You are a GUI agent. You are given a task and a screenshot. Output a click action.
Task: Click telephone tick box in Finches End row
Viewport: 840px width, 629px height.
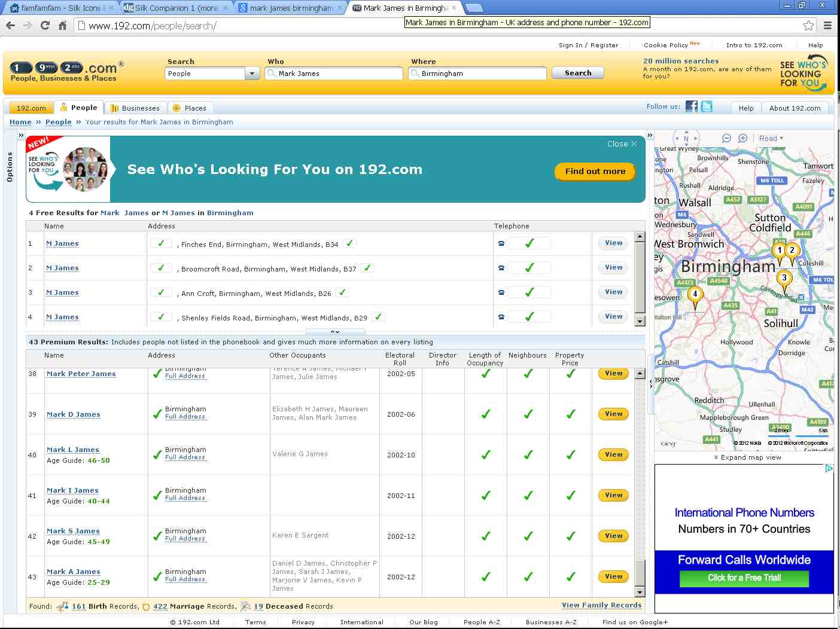(529, 243)
